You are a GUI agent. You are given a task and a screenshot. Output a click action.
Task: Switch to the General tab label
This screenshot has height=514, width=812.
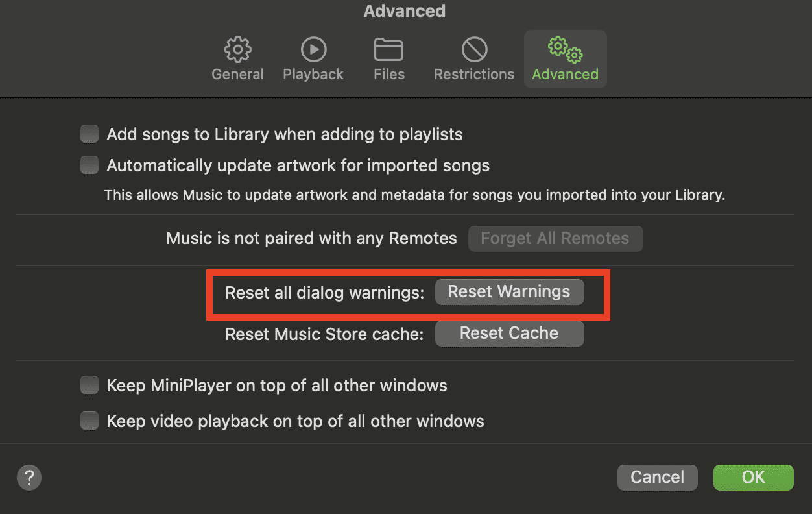[237, 75]
